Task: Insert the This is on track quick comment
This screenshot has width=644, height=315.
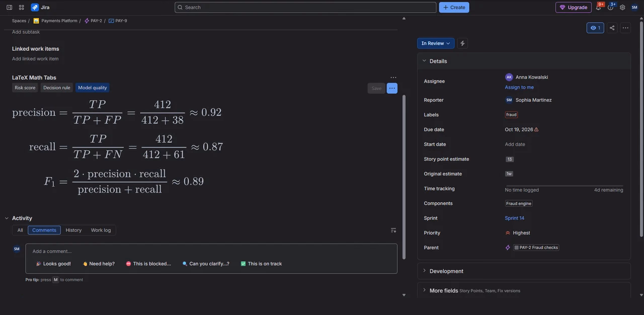Action: (261, 264)
